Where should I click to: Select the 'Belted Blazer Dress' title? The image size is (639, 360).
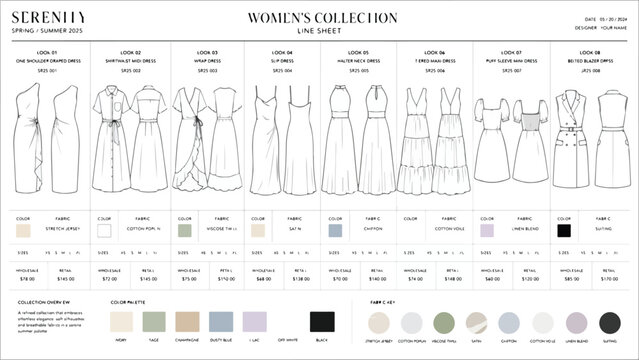pyautogui.click(x=590, y=61)
